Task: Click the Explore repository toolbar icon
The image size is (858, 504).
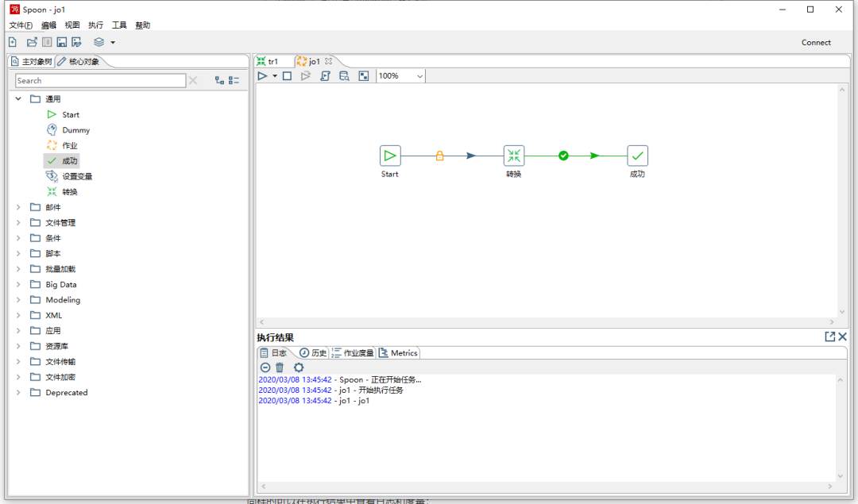Action: [47, 42]
